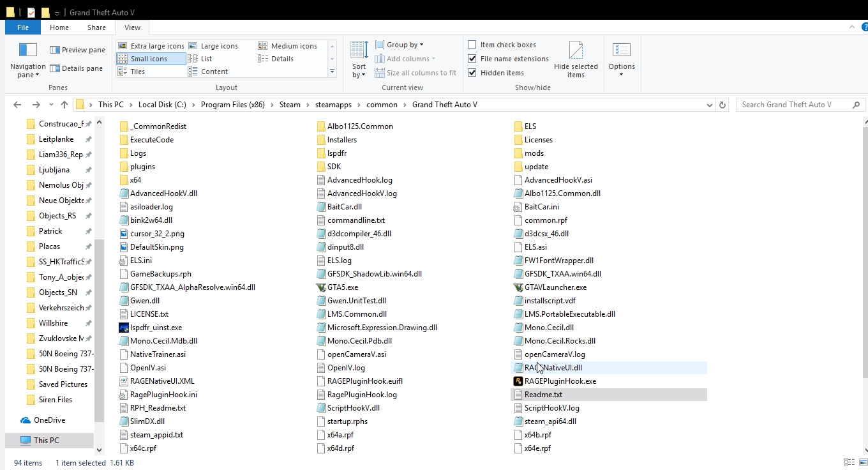This screenshot has height=470, width=868.
Task: Enable Item check boxes option
Action: coord(472,45)
